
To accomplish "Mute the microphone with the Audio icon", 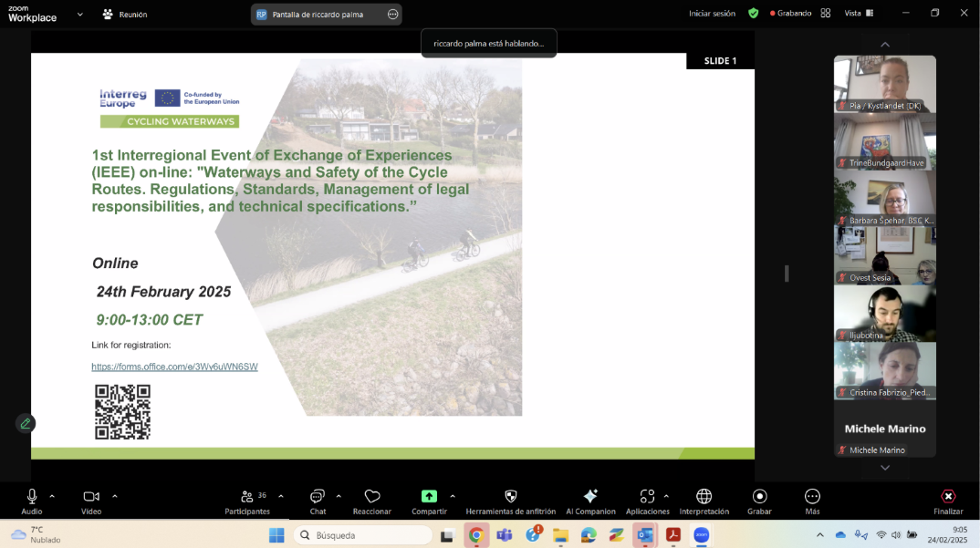I will tap(31, 497).
